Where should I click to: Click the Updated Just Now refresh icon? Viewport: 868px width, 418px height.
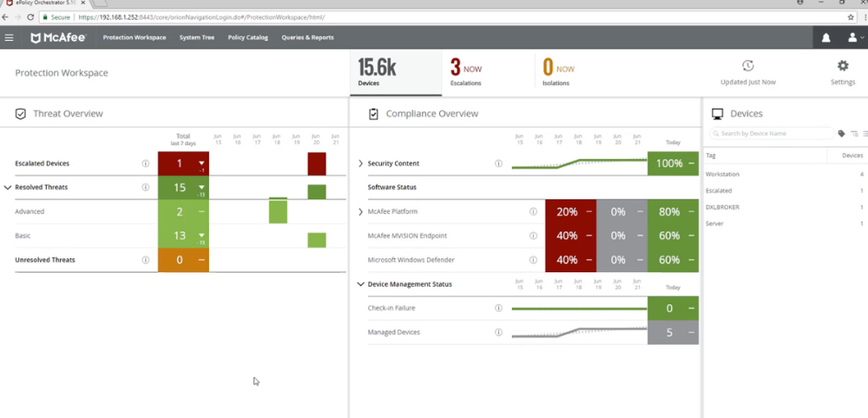tap(748, 66)
